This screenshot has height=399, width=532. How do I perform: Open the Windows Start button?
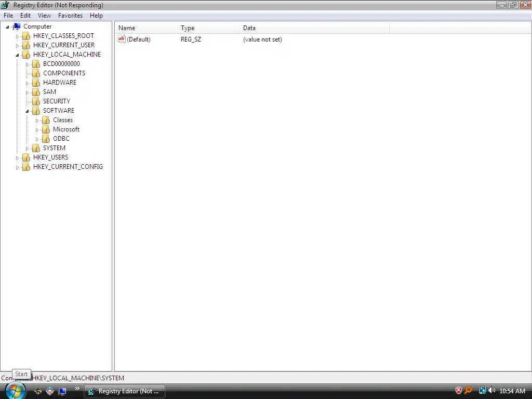click(x=15, y=391)
